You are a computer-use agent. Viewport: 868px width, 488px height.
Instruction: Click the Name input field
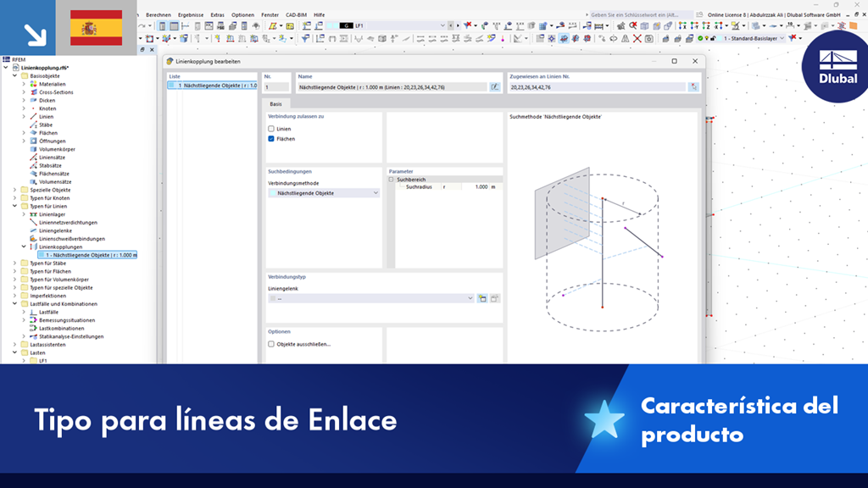pos(392,87)
